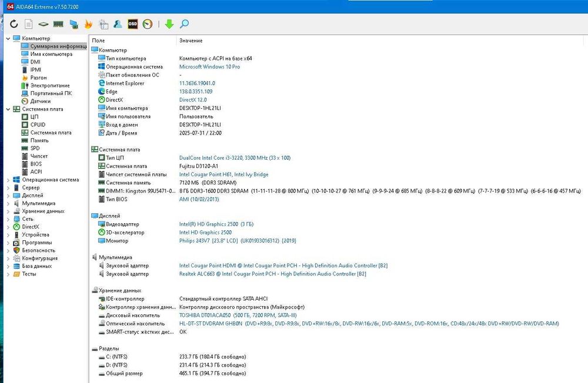The height and width of the screenshot is (383, 588).
Task: Launch the stability test flame icon
Action: [x=88, y=24]
